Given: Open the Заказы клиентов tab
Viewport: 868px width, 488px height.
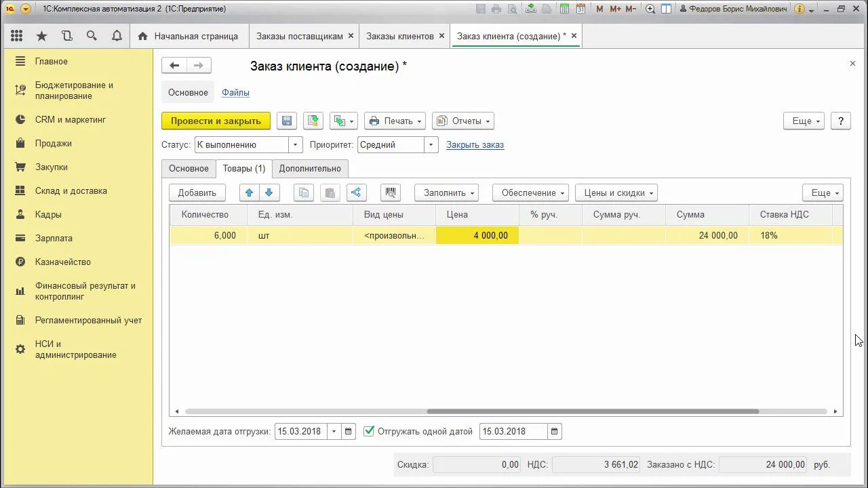Looking at the screenshot, I should pyautogui.click(x=399, y=36).
